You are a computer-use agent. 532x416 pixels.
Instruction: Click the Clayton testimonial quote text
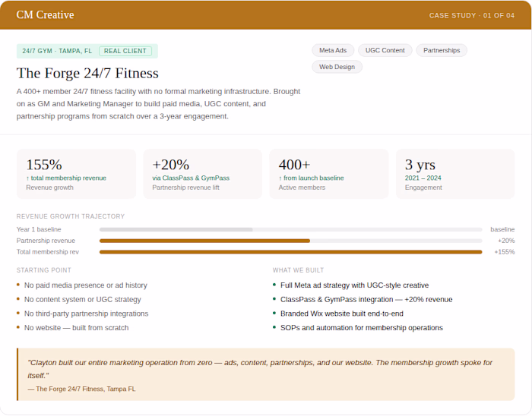(260, 369)
